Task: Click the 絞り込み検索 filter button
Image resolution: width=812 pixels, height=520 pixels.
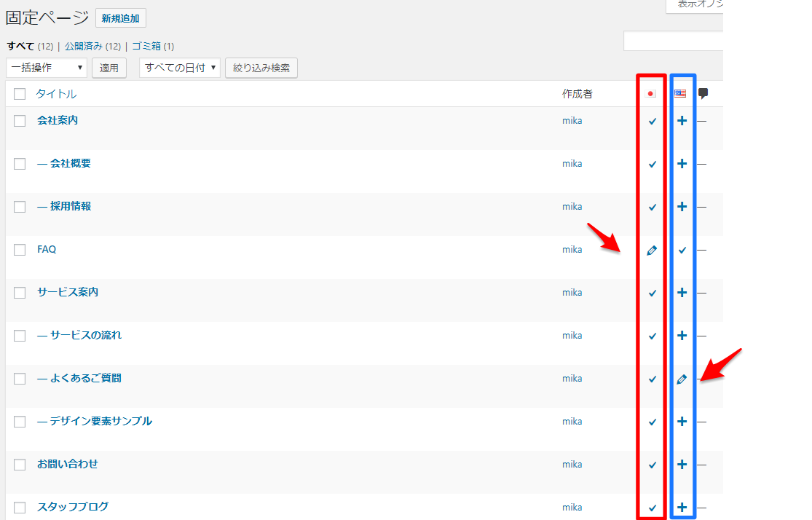Action: (261, 68)
